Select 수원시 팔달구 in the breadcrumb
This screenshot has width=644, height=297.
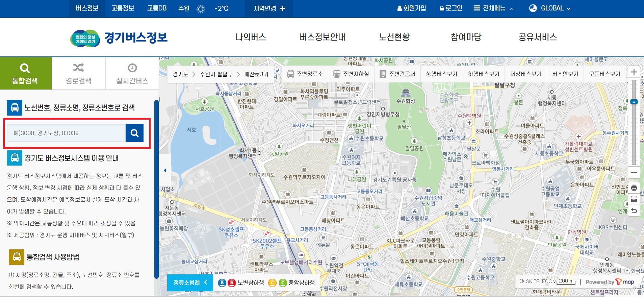(x=216, y=74)
